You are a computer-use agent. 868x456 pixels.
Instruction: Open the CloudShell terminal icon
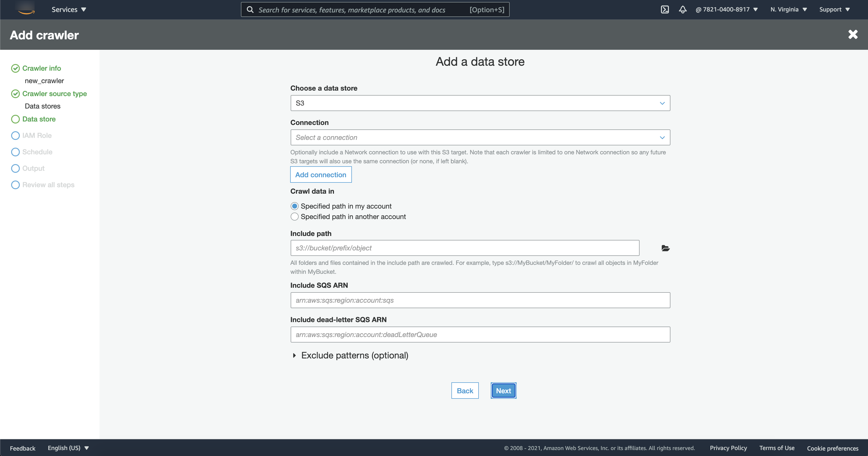pos(664,9)
